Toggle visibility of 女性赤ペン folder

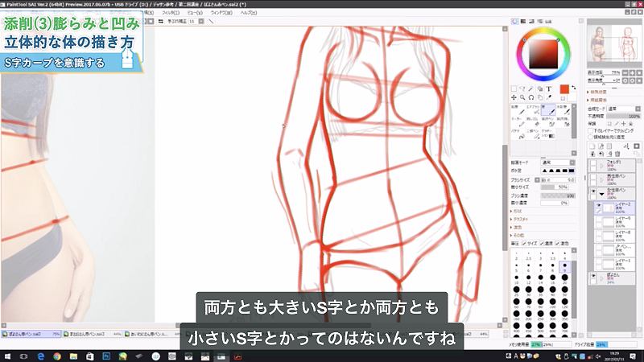click(x=593, y=191)
